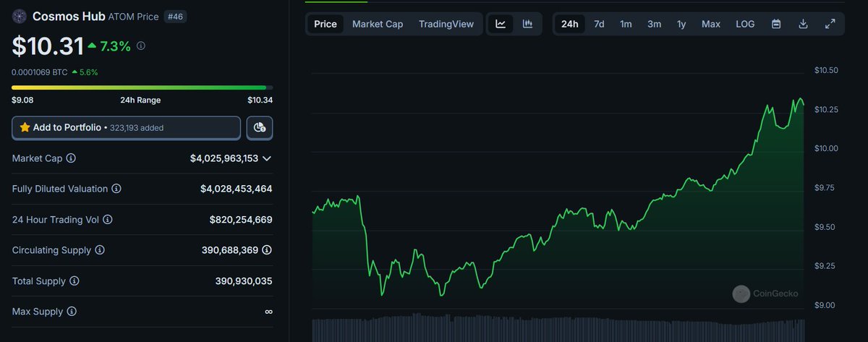Show Total Supply info icon
The height and width of the screenshot is (342, 868).
click(x=75, y=281)
